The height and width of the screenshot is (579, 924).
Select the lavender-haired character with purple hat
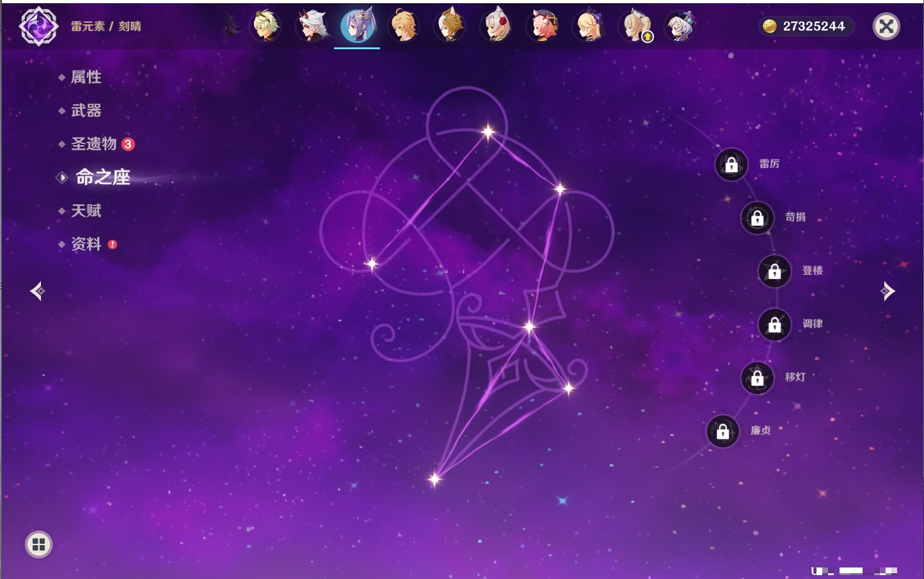pyautogui.click(x=680, y=26)
